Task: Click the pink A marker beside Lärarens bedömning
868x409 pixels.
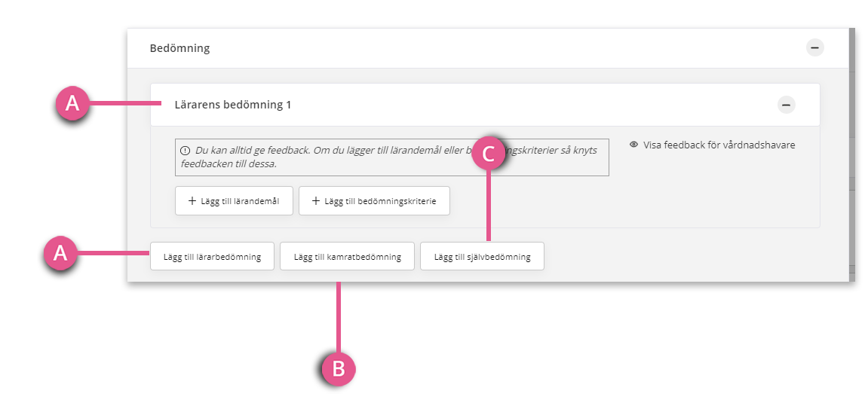Action: click(x=72, y=103)
